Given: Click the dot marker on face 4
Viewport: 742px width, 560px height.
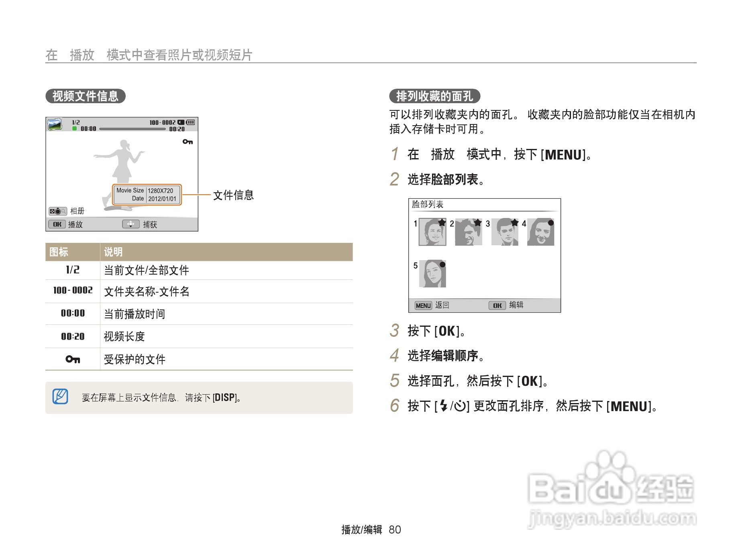Looking at the screenshot, I should (551, 223).
